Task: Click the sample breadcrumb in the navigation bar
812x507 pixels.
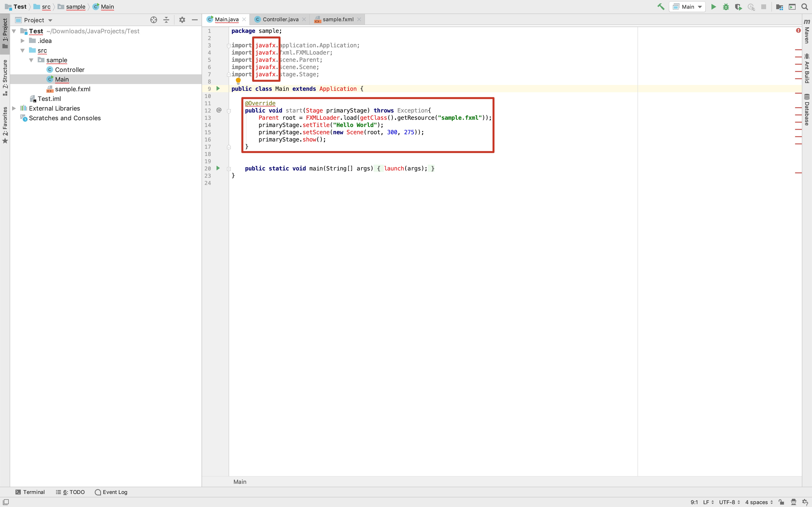Action: pyautogui.click(x=76, y=7)
